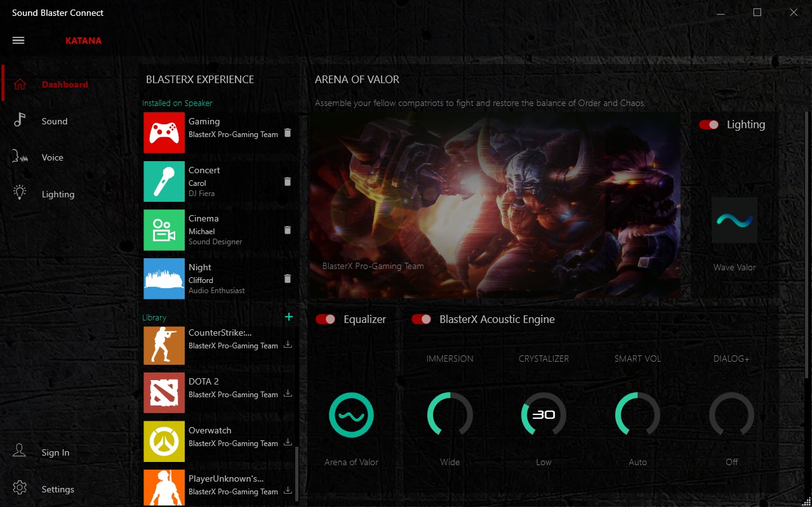Open the Dashboard home icon
The height and width of the screenshot is (507, 812).
click(x=20, y=84)
